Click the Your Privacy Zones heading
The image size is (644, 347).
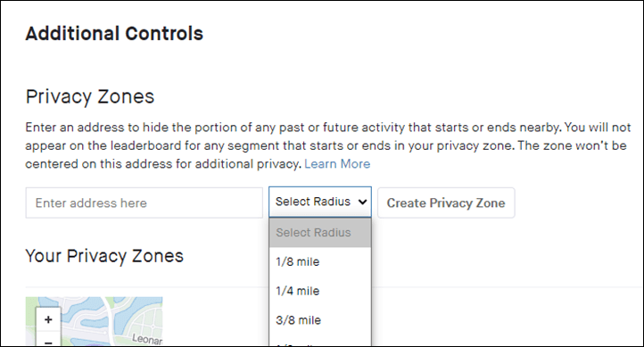[104, 256]
